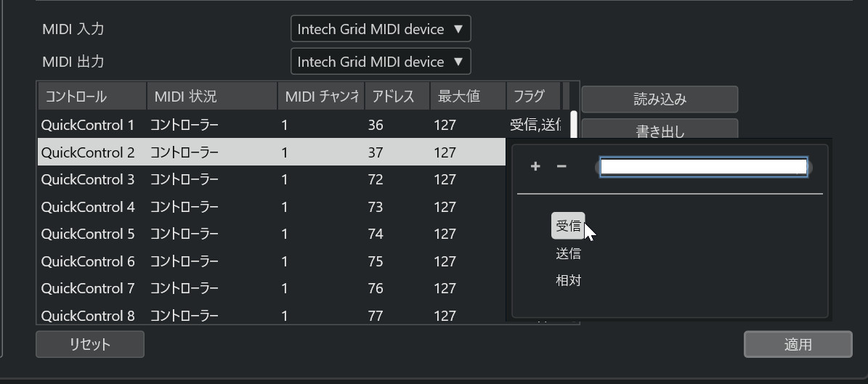Click the フラグ column header

coord(534,96)
